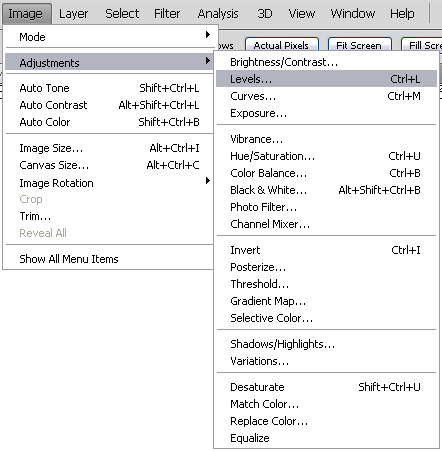Expand the Image Rotation submenu
Screen dimensions: 442x451
coord(109,183)
